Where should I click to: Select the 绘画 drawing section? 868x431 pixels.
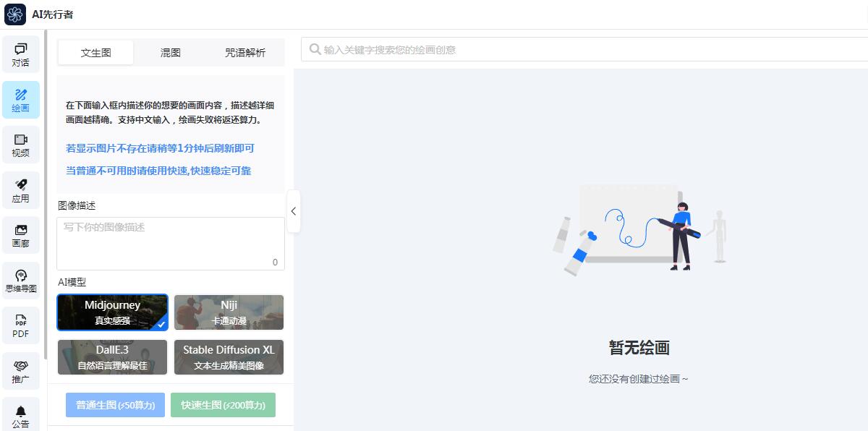pos(21,100)
